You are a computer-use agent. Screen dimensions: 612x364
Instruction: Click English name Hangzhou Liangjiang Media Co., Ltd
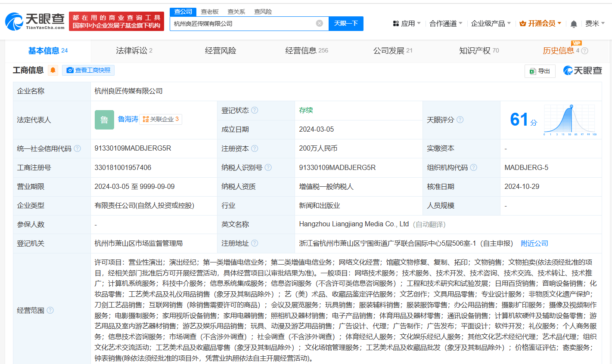(x=354, y=224)
